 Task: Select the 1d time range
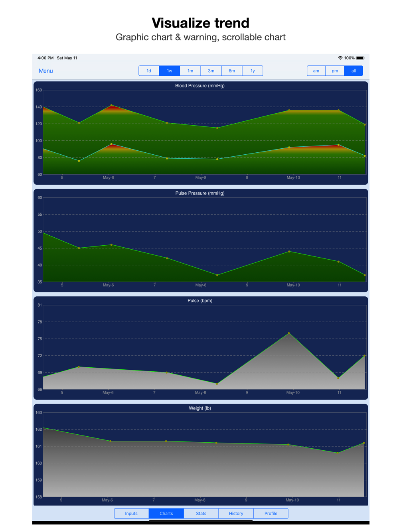tap(149, 71)
